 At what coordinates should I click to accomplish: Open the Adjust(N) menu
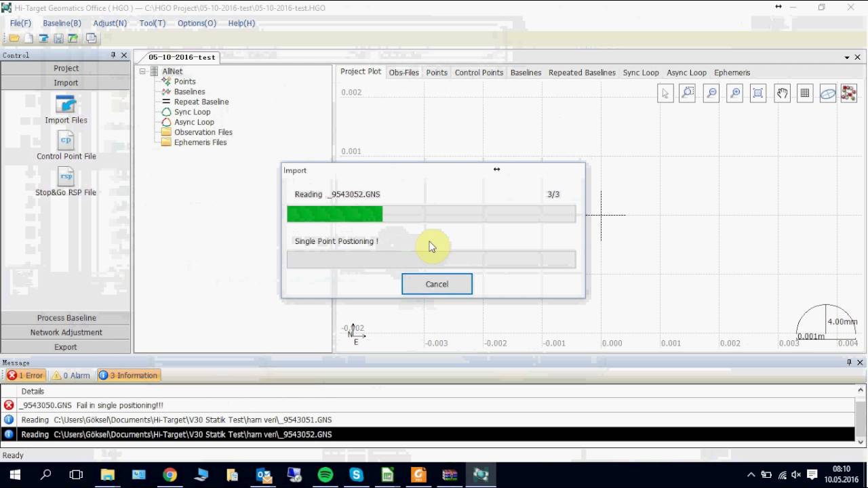pos(110,23)
